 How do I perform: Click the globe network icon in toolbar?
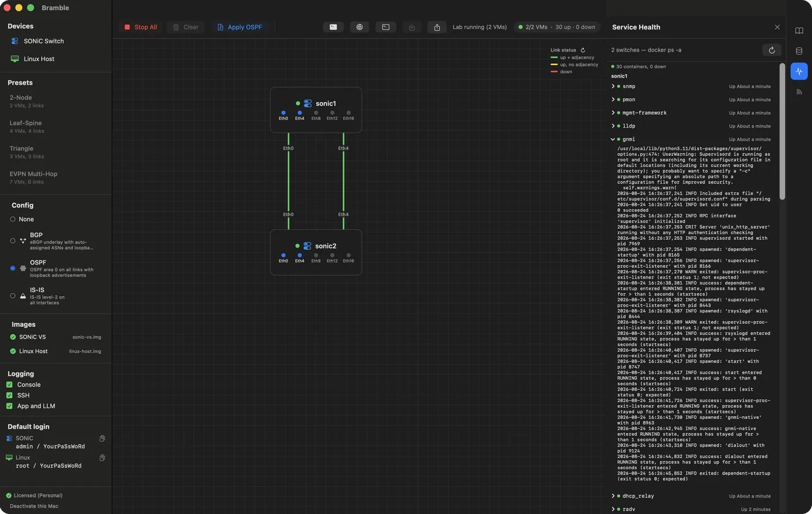(360, 27)
